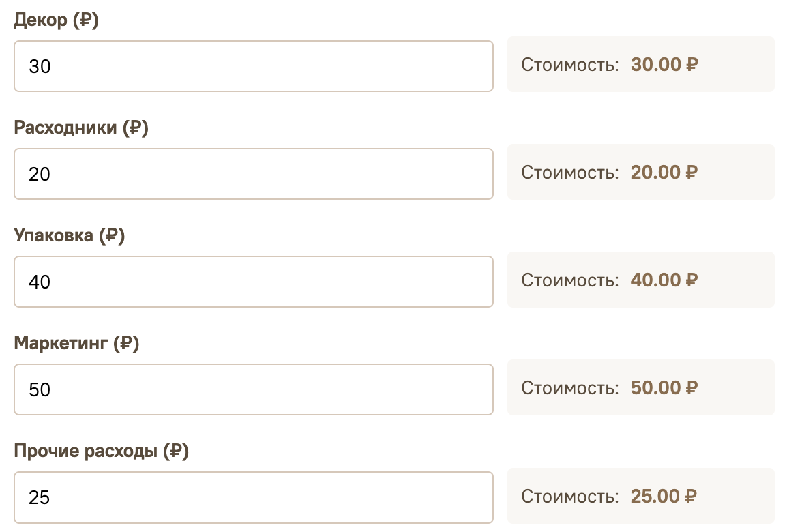
Task: Click the Маркетинг (₽) label
Action: [x=76, y=343]
